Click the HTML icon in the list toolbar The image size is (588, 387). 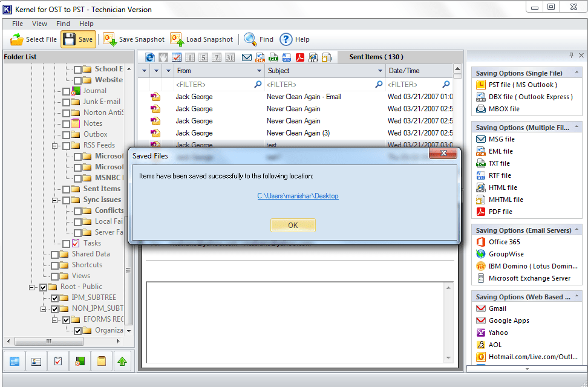point(313,57)
